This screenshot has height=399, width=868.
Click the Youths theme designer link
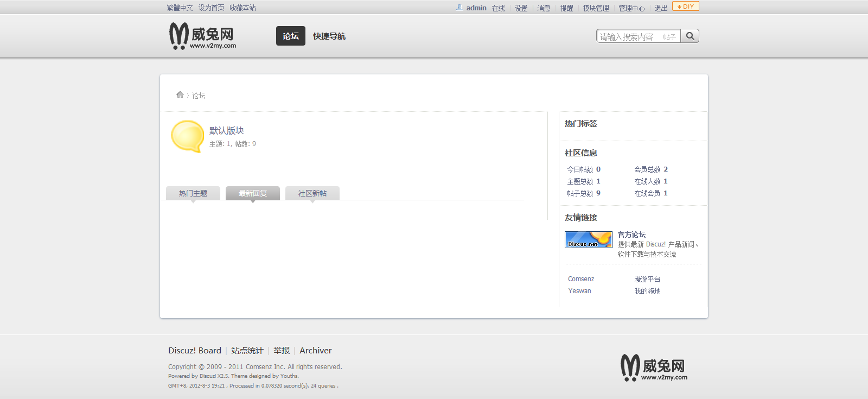[x=289, y=376]
